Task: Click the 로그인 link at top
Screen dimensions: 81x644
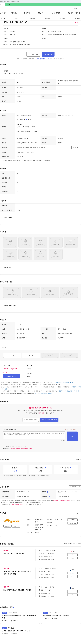Action: [x=76, y=8]
